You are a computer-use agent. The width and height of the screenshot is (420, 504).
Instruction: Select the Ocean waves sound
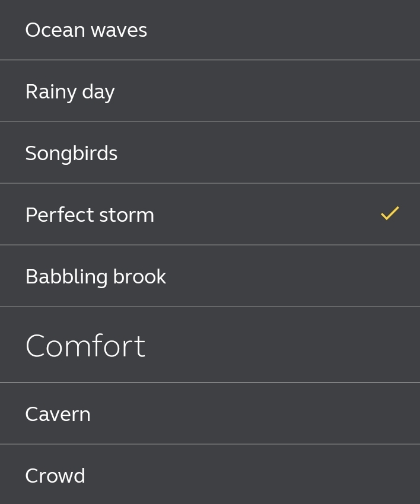(210, 30)
